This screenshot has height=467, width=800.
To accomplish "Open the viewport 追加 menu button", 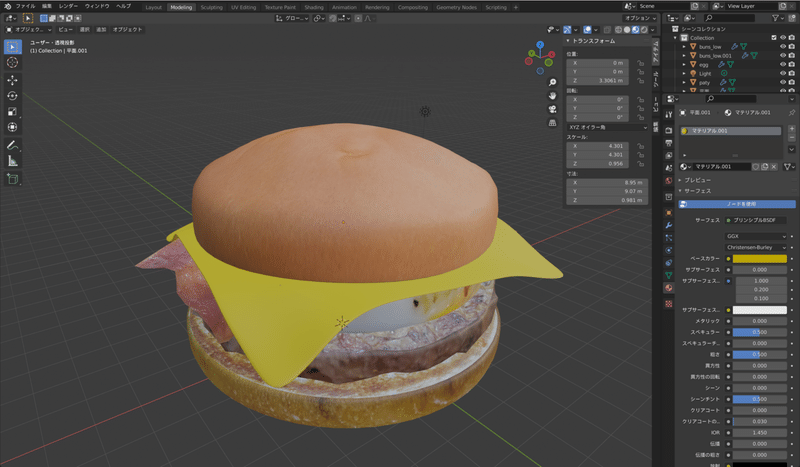I will point(101,30).
